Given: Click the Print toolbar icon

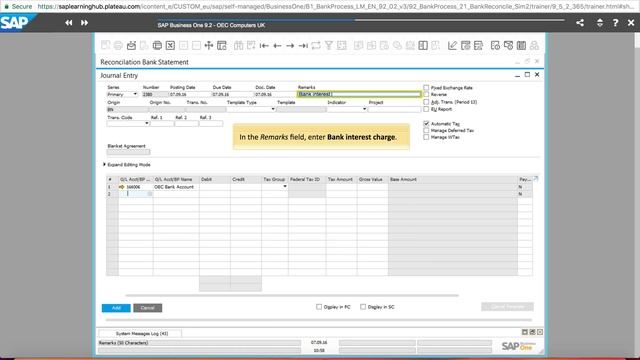Looking at the screenshot, I should point(118,45).
